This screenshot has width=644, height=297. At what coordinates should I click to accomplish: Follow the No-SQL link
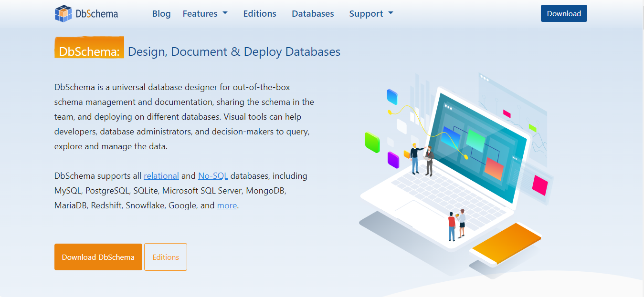pos(213,176)
